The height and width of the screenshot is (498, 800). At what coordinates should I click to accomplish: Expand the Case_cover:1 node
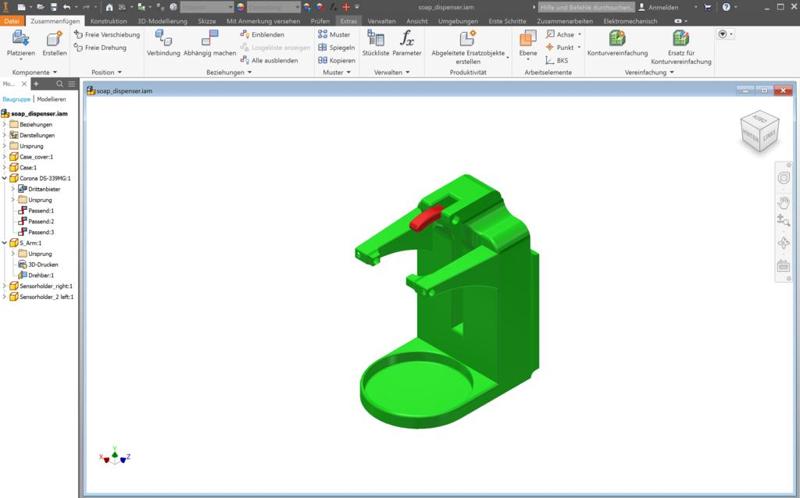(5, 157)
